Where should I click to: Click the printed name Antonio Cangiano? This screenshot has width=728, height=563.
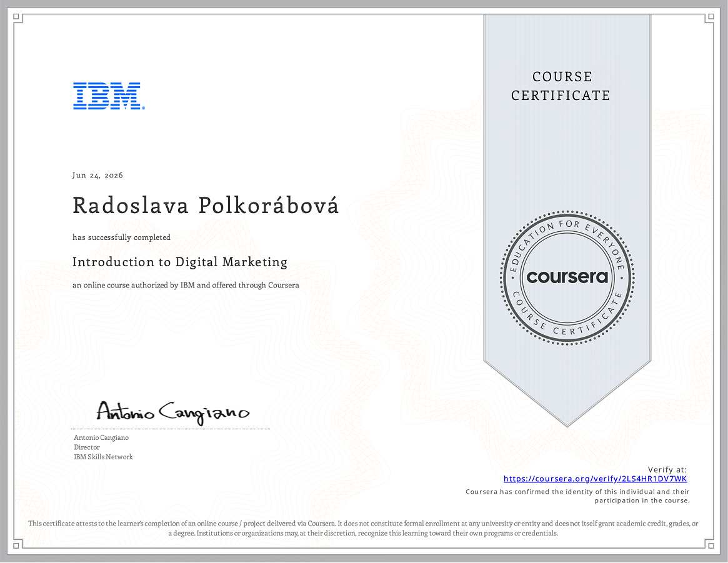pyautogui.click(x=101, y=437)
